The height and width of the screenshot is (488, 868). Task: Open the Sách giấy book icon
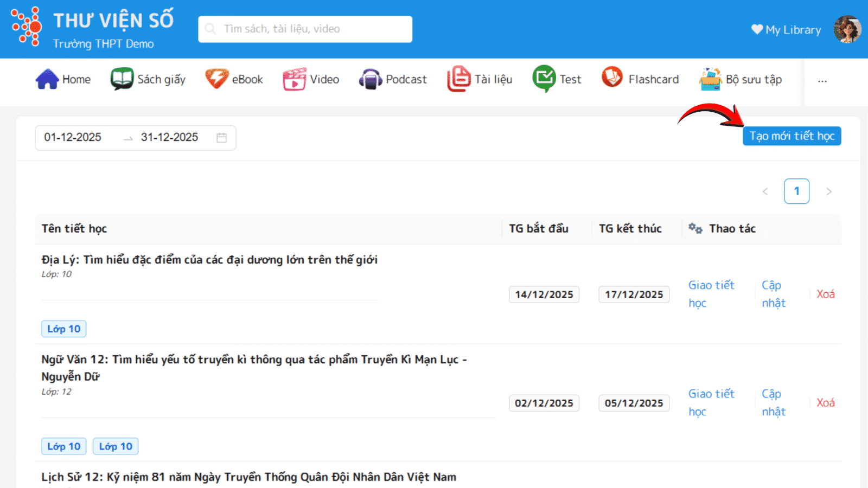click(x=122, y=79)
